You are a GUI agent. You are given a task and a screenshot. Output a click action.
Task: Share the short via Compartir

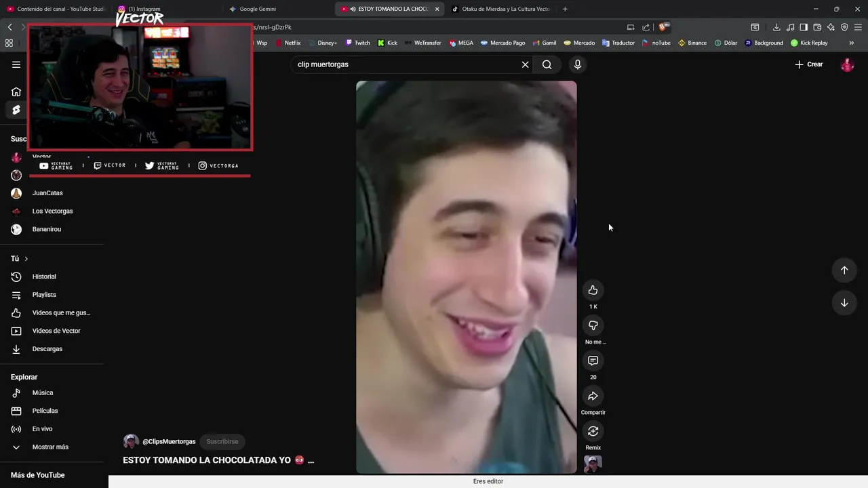click(x=593, y=396)
